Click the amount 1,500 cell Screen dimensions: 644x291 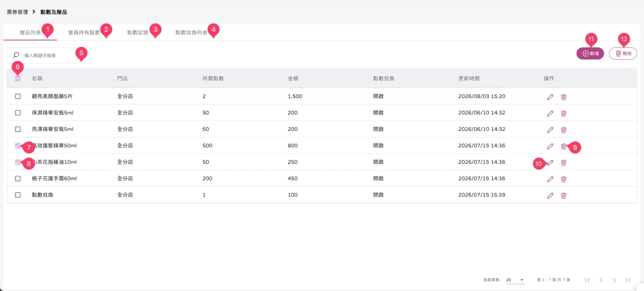[x=295, y=97]
